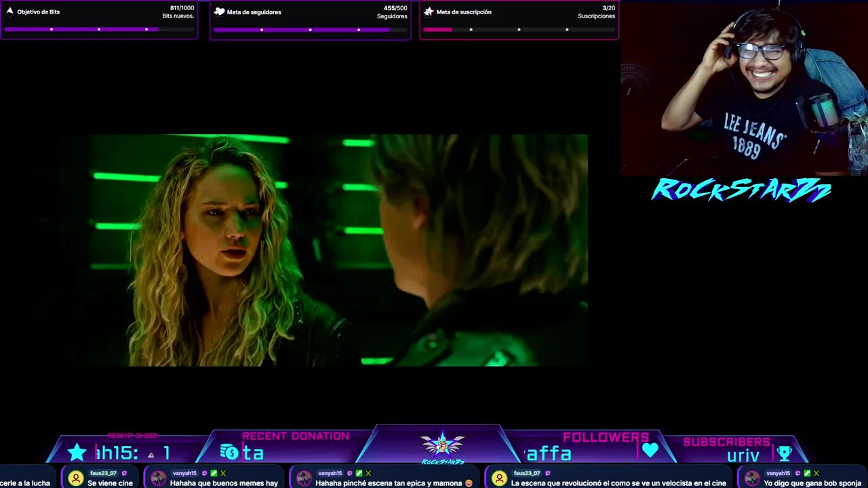Image resolution: width=868 pixels, height=488 pixels.
Task: Click the Meta de suscripción progress bar
Action: [519, 29]
